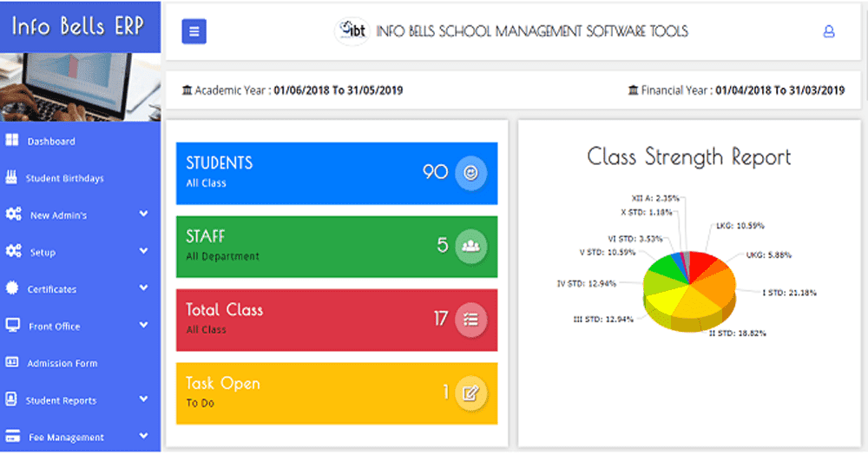
Task: Click the Certificates badge icon
Action: [11, 288]
